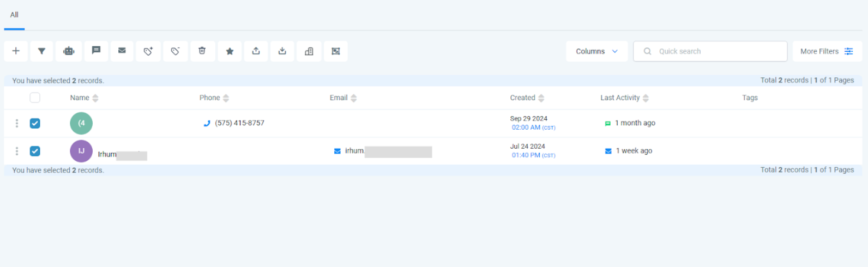This screenshot has height=267, width=868.
Task: Uncheck the Irhum row checkbox
Action: 35,151
